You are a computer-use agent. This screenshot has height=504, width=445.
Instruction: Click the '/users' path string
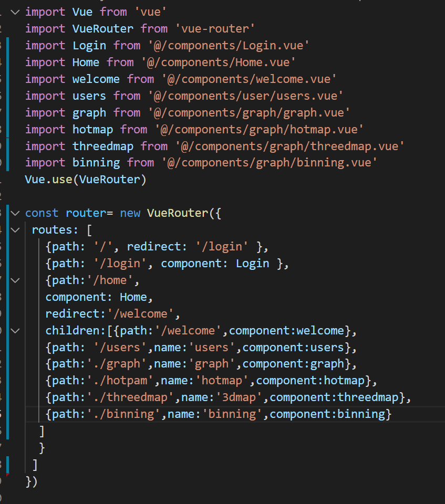(x=120, y=347)
